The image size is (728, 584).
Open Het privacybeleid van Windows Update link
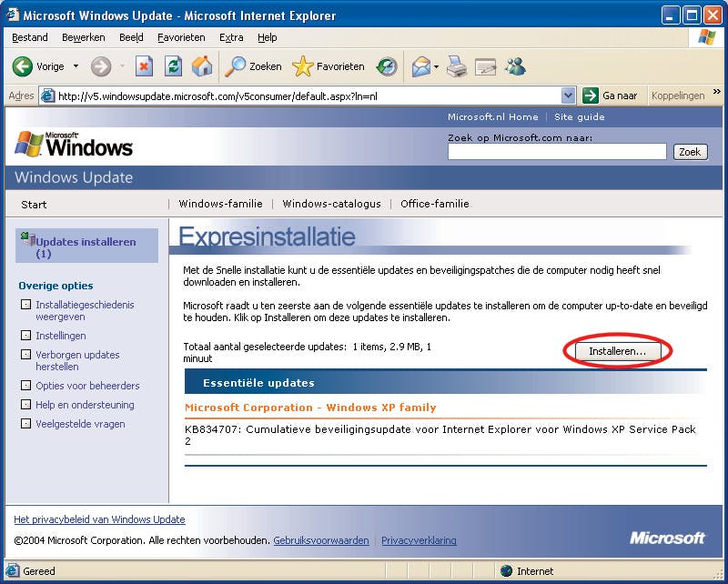(x=99, y=519)
